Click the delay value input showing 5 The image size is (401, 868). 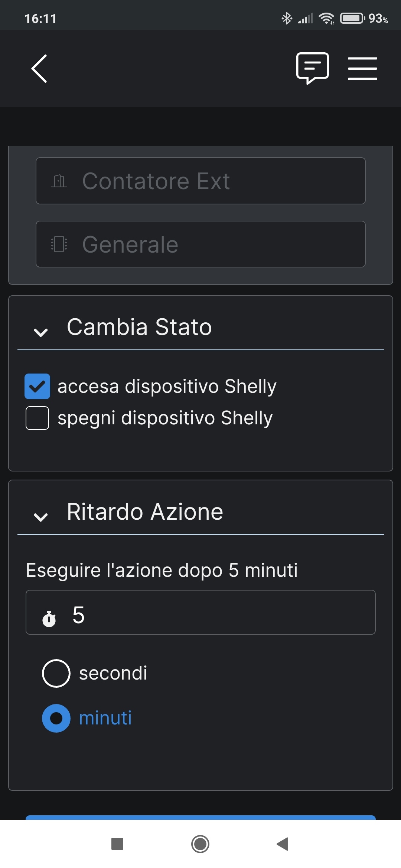click(200, 612)
